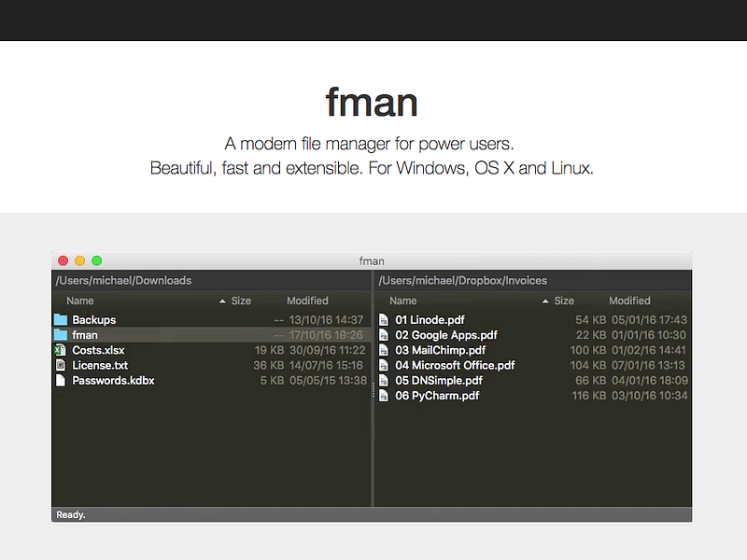Image resolution: width=747 pixels, height=560 pixels.
Task: Select the 01 Linode.pdf document icon
Action: [385, 319]
